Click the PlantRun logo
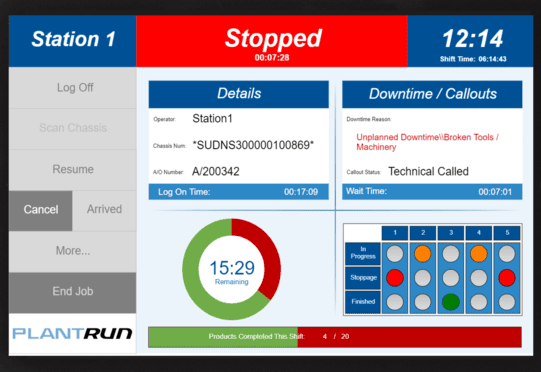 (x=72, y=333)
